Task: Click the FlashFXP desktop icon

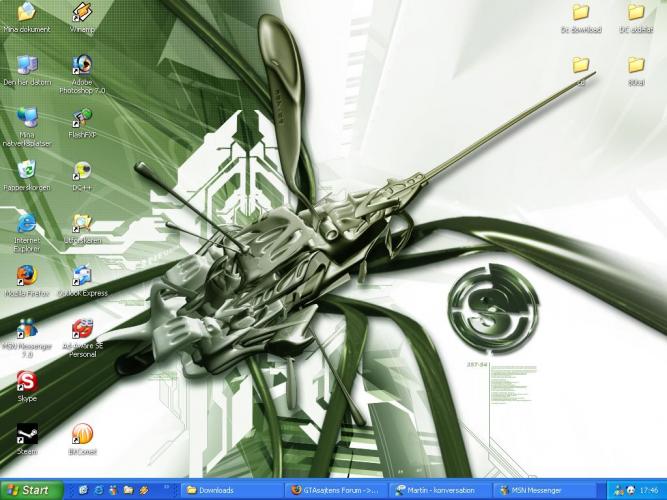Action: click(x=82, y=120)
